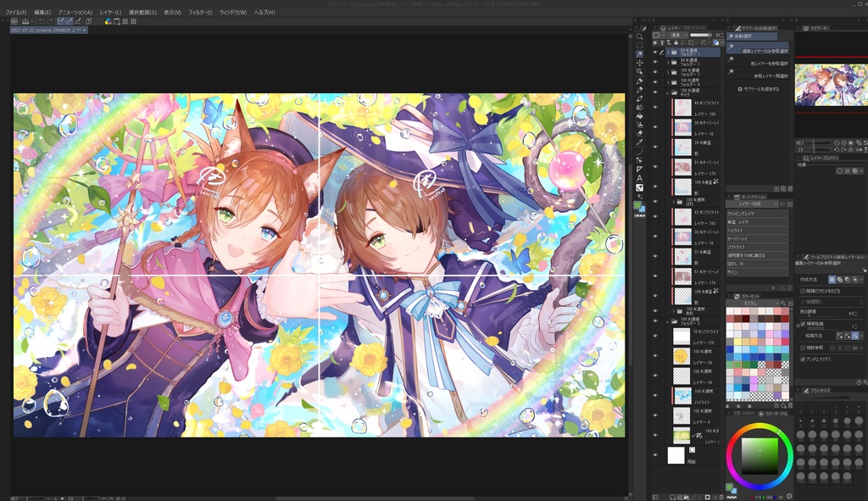Click the colorful balls icon in command bar

(108, 21)
